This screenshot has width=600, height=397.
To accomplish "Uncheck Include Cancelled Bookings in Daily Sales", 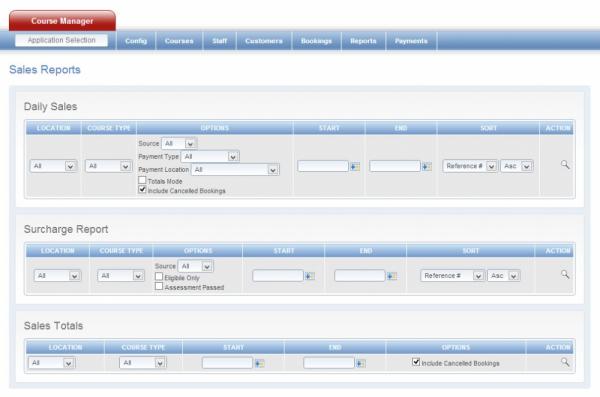I will pos(142,190).
